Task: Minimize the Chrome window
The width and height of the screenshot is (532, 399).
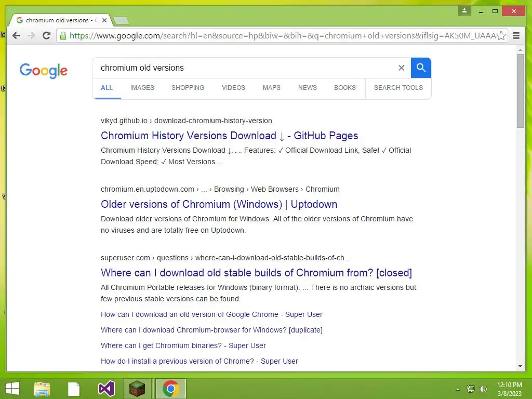Action: click(481, 11)
